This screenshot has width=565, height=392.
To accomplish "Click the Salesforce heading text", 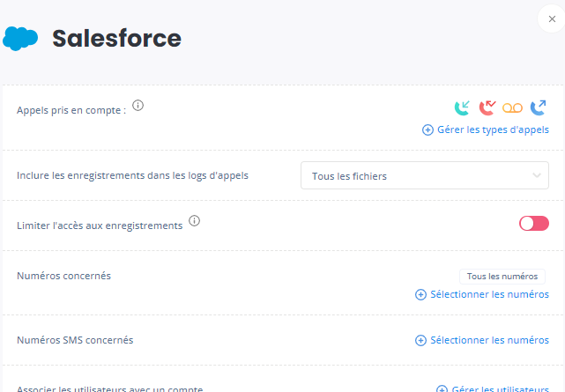I will pos(116,38).
